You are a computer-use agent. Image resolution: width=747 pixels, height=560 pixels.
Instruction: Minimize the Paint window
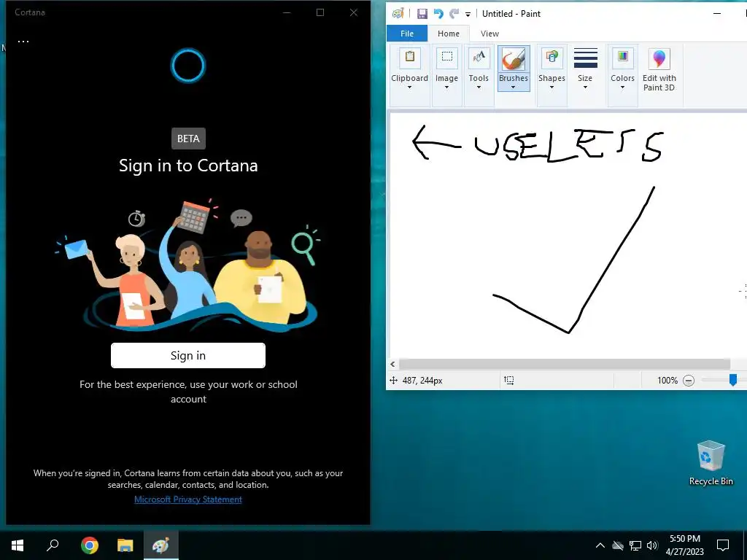click(716, 14)
